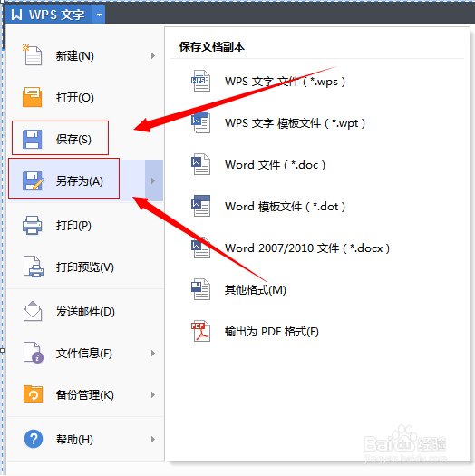Image resolution: width=475 pixels, height=476 pixels.
Task: Click the WPS logo in title bar
Action: click(x=16, y=15)
